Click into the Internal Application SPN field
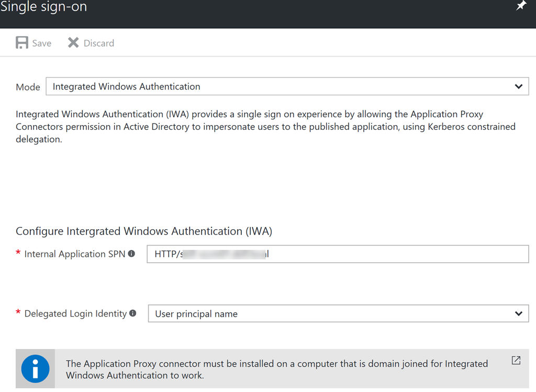The width and height of the screenshot is (536, 392). click(x=338, y=254)
